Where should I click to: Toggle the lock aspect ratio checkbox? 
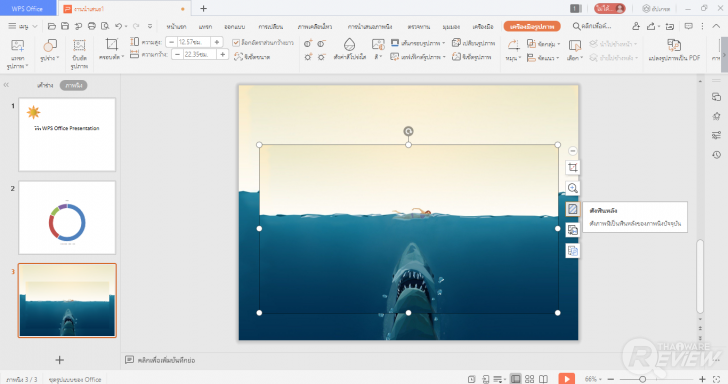(236, 43)
